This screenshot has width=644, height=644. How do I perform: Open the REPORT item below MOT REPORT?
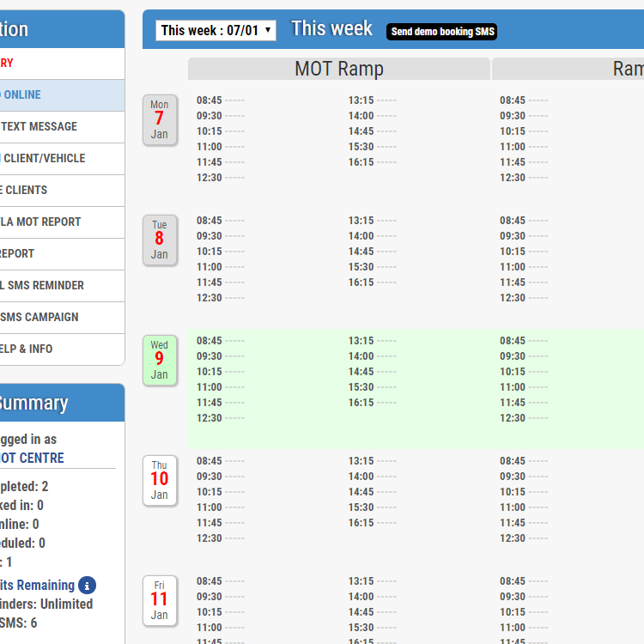62,254
